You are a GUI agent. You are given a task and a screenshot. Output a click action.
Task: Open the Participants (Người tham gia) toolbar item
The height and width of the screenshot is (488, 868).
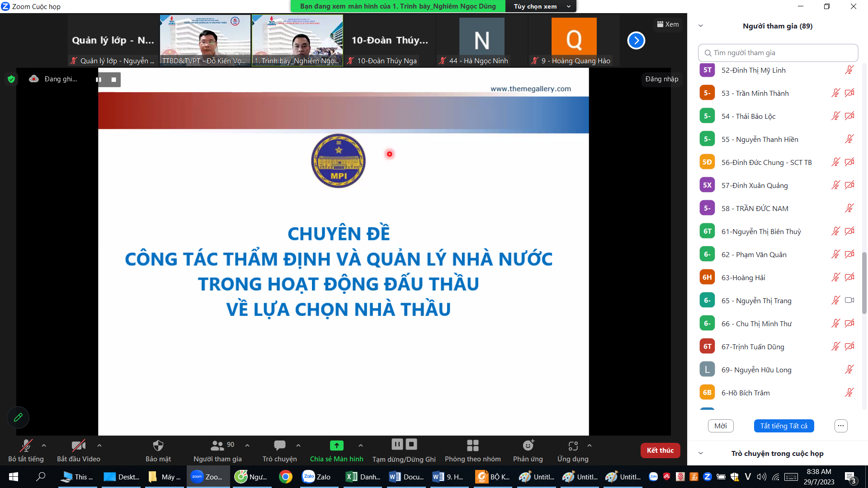217,446
